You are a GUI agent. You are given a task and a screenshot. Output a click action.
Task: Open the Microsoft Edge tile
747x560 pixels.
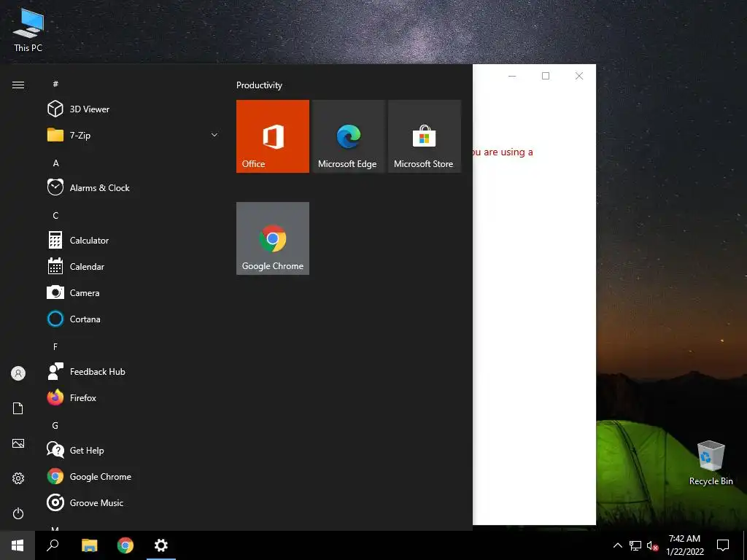tap(348, 136)
